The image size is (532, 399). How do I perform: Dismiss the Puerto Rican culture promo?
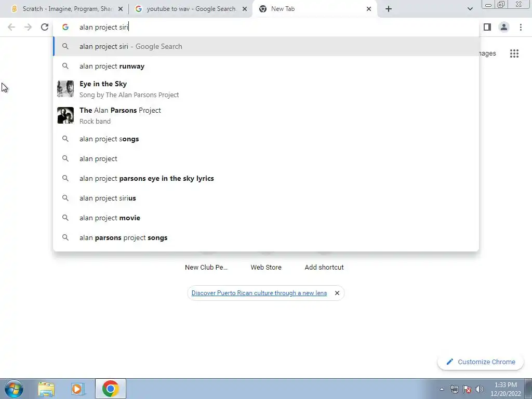[x=337, y=293]
